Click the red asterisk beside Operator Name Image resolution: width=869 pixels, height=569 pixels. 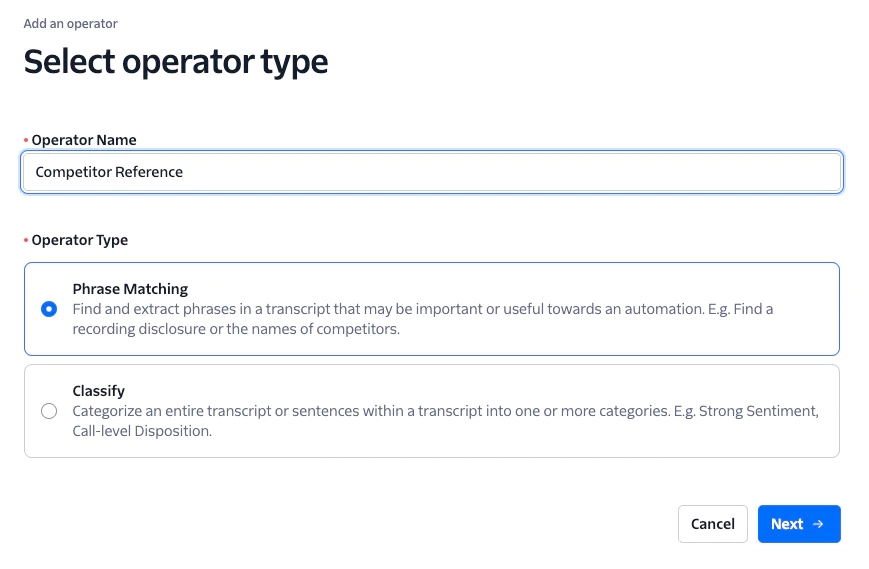pos(26,140)
